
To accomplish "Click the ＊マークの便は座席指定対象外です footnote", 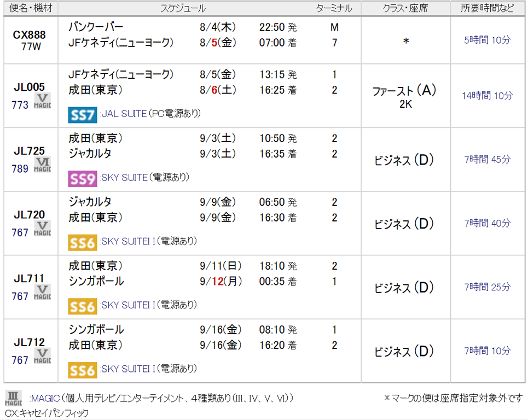I will pyautogui.click(x=454, y=399).
